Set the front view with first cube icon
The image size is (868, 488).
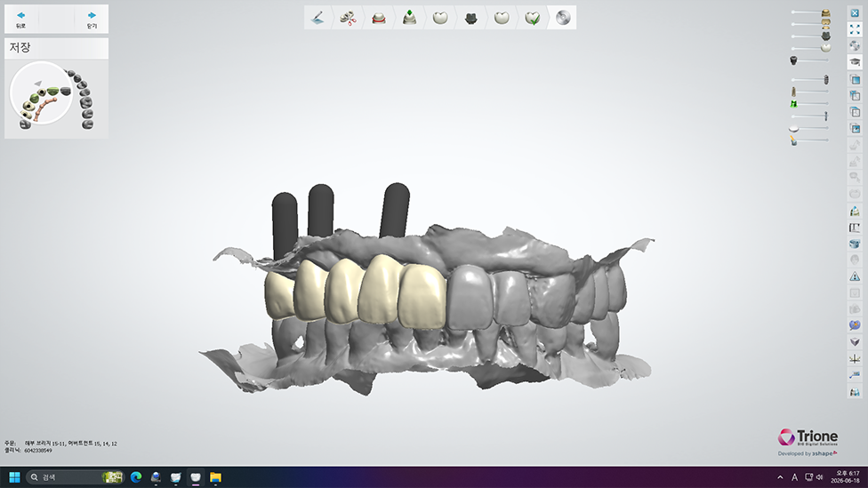tap(855, 80)
